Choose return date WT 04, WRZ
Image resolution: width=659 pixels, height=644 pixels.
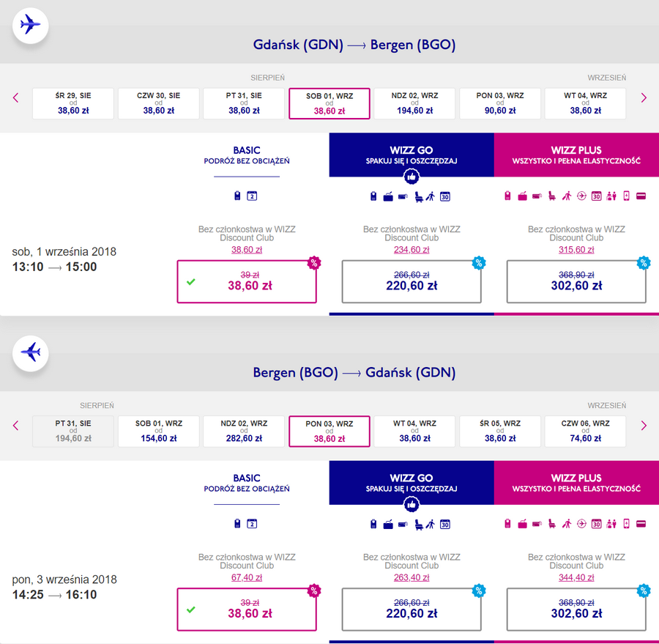414,431
